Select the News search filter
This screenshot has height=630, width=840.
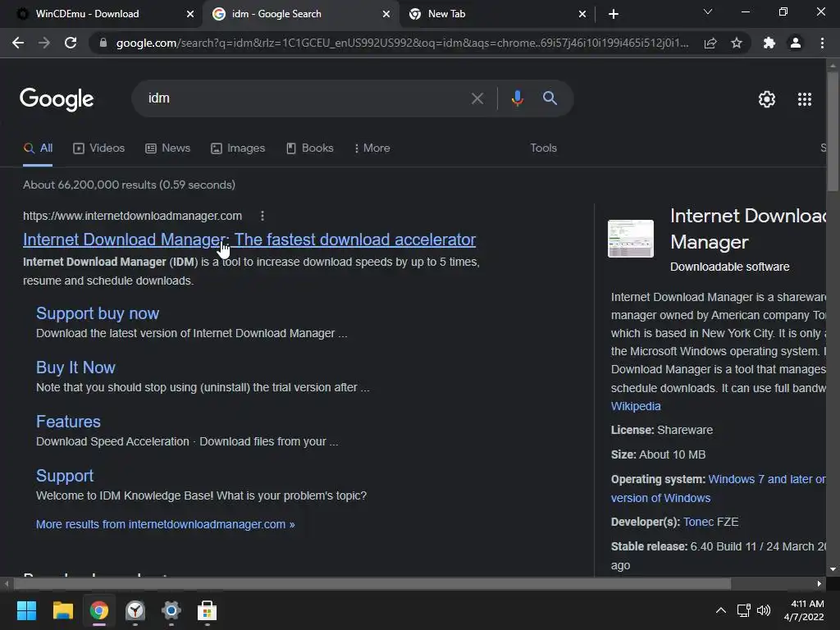pyautogui.click(x=167, y=148)
